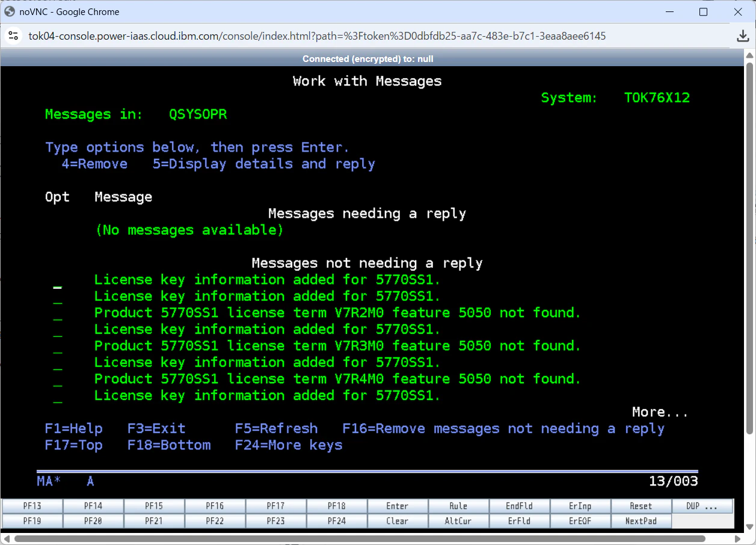Click the system name TOK76X12
The width and height of the screenshot is (756, 545).
pyautogui.click(x=657, y=97)
